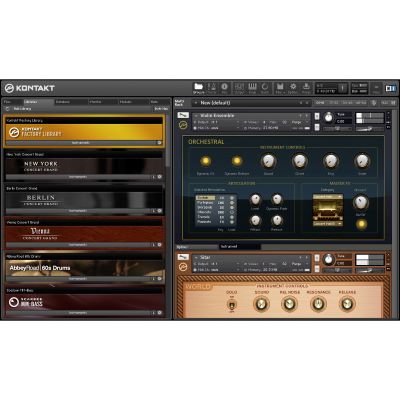Show the Output mixer toolbar icon
The height and width of the screenshot is (400, 400).
(x=239, y=88)
